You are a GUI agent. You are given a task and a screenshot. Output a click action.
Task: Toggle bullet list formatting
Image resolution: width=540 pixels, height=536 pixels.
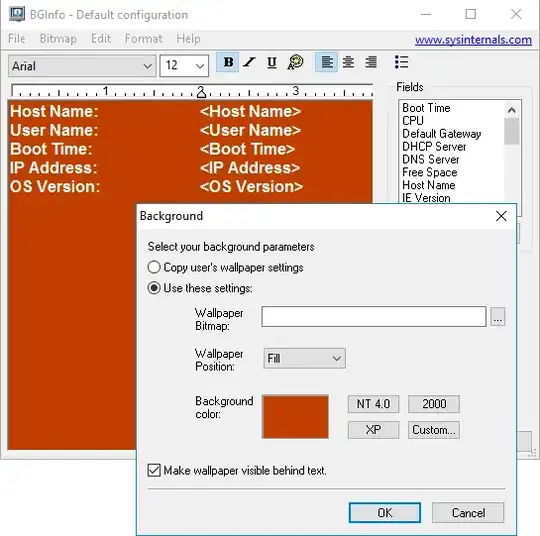coord(401,62)
